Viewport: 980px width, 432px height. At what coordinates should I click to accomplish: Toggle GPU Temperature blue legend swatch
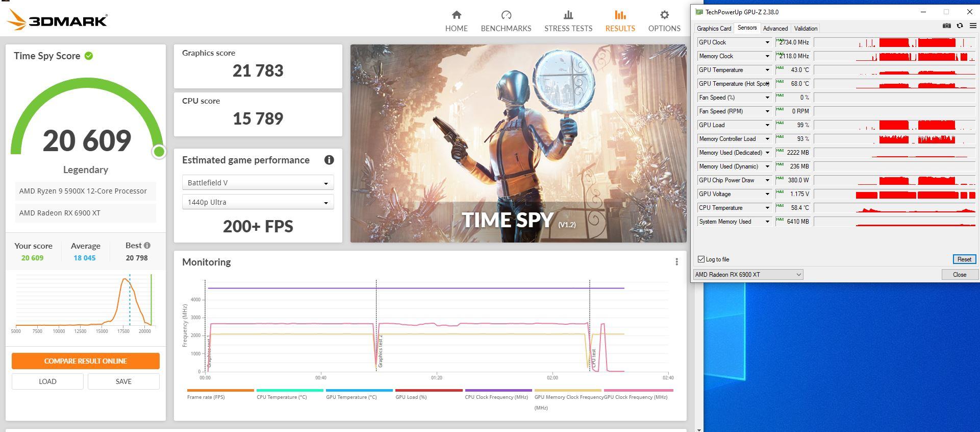(x=359, y=390)
